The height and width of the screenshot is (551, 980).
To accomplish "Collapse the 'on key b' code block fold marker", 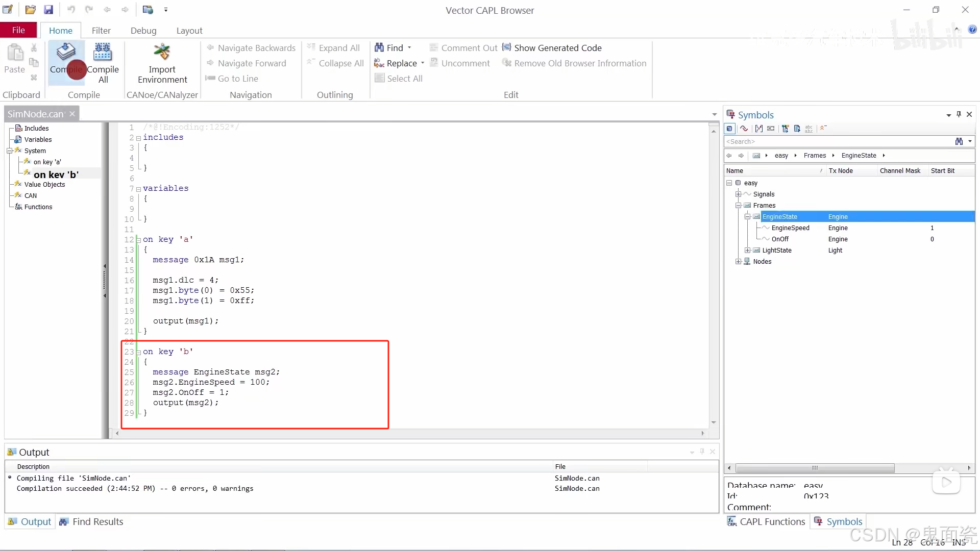I will [138, 352].
